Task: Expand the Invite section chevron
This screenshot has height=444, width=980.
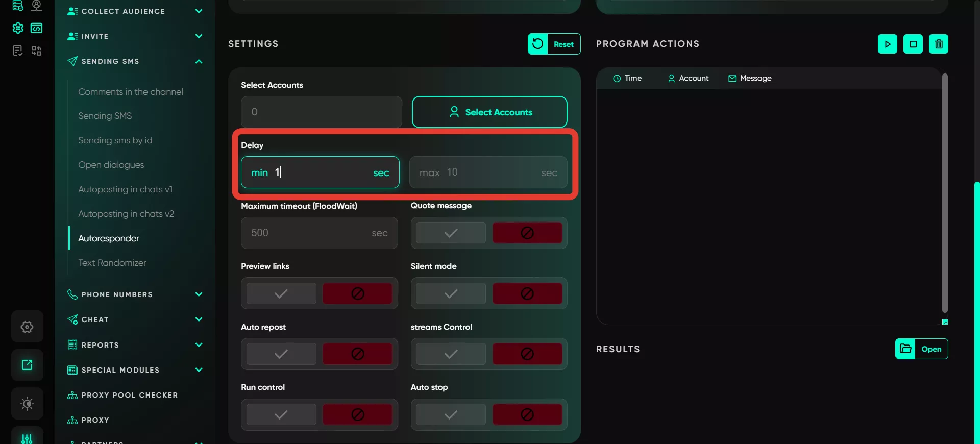Action: tap(199, 36)
